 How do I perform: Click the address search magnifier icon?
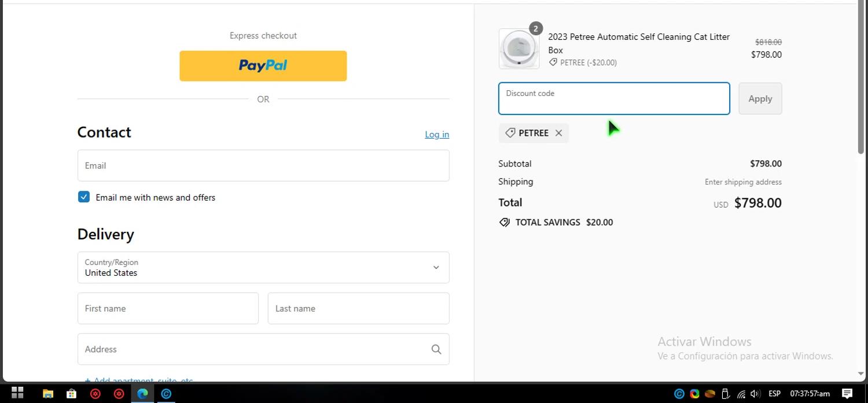(x=436, y=349)
